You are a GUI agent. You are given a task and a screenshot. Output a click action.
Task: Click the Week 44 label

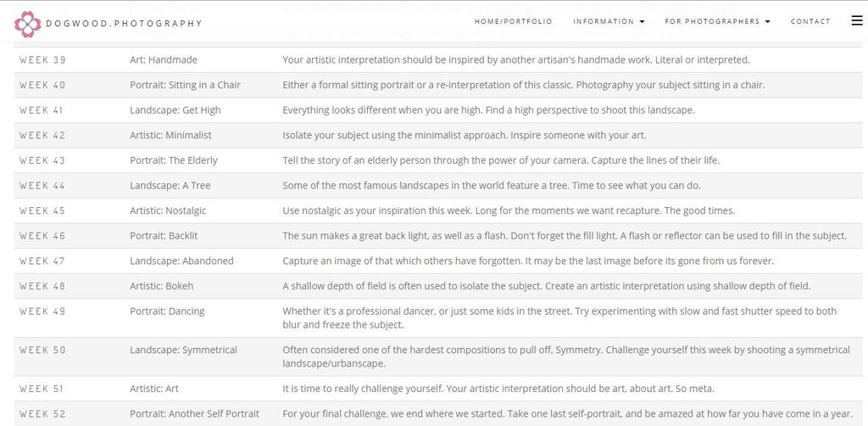42,185
